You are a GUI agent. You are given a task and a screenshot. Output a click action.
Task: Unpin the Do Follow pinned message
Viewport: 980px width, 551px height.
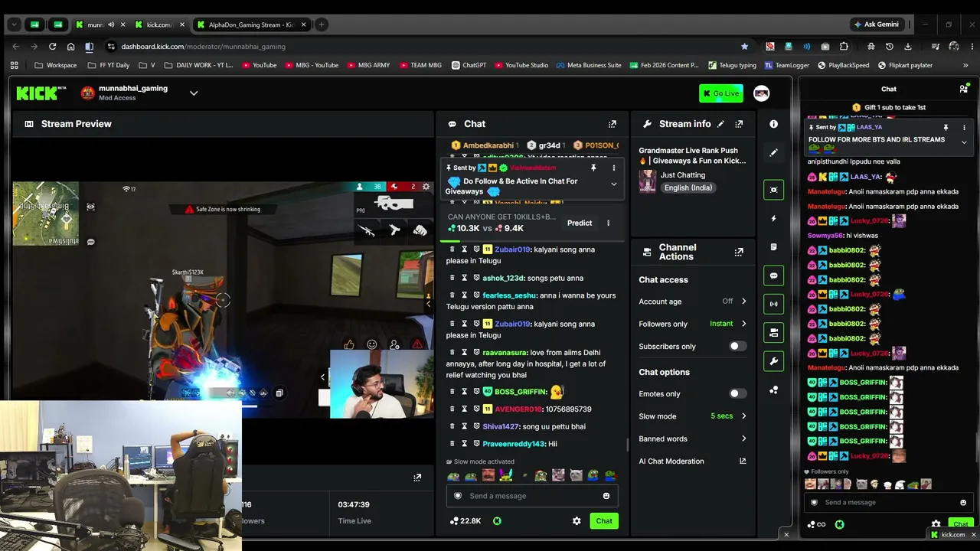click(x=593, y=168)
